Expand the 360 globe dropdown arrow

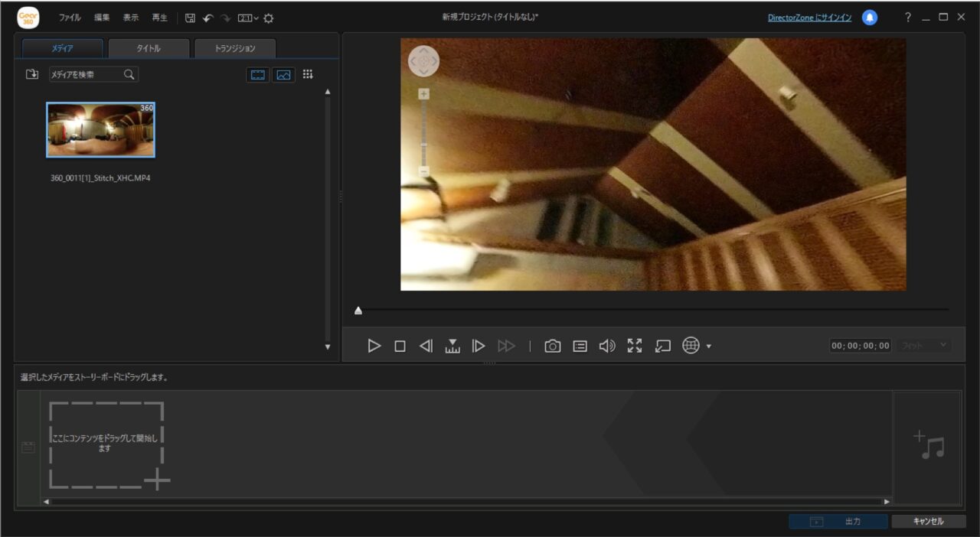point(709,347)
